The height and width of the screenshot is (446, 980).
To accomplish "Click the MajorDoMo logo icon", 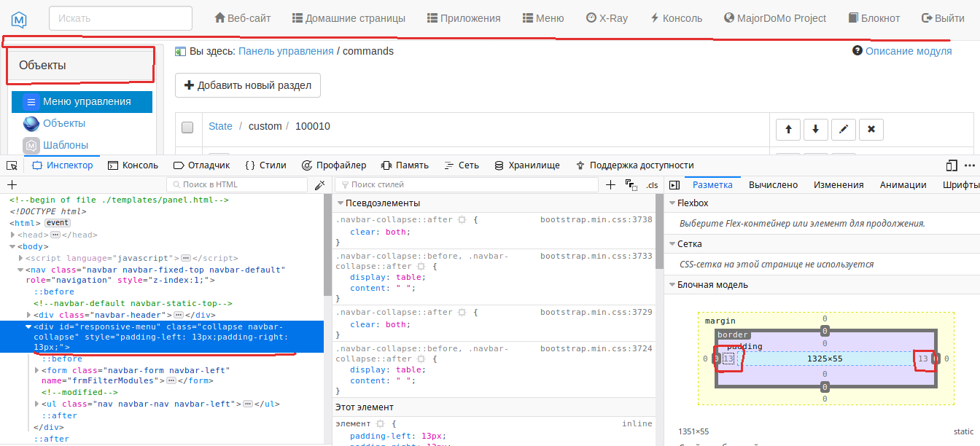I will [x=19, y=18].
